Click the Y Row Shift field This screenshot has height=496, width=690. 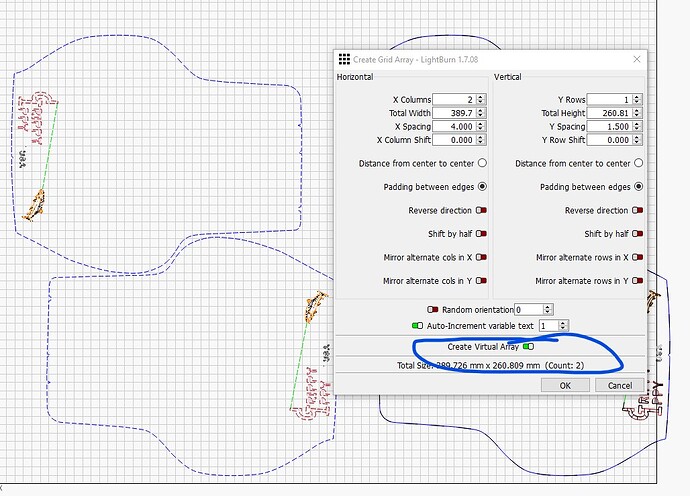tap(609, 140)
